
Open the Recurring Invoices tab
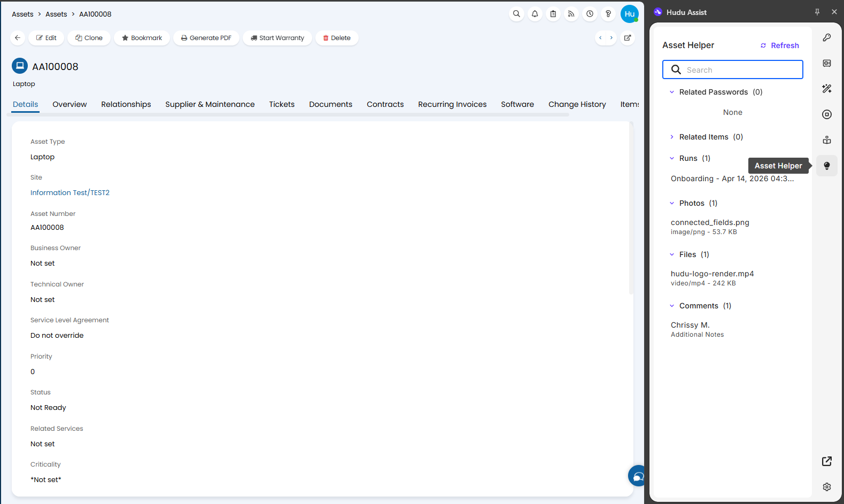452,104
